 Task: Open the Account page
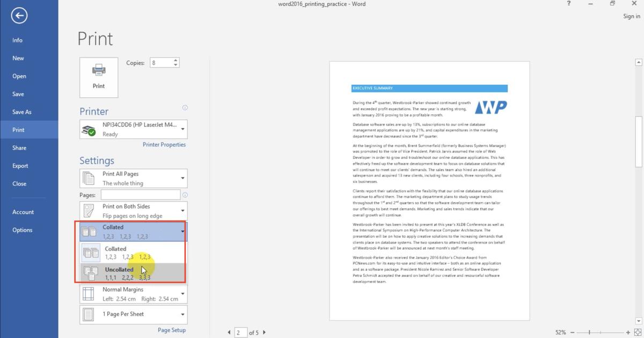(x=29, y=212)
